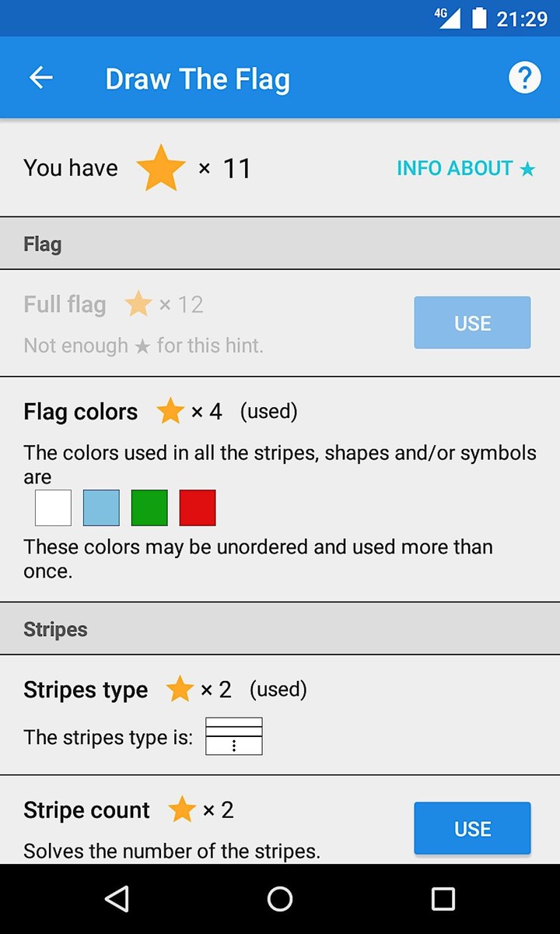Select the green color swatch
Viewport: 560px width, 934px height.
(x=149, y=507)
